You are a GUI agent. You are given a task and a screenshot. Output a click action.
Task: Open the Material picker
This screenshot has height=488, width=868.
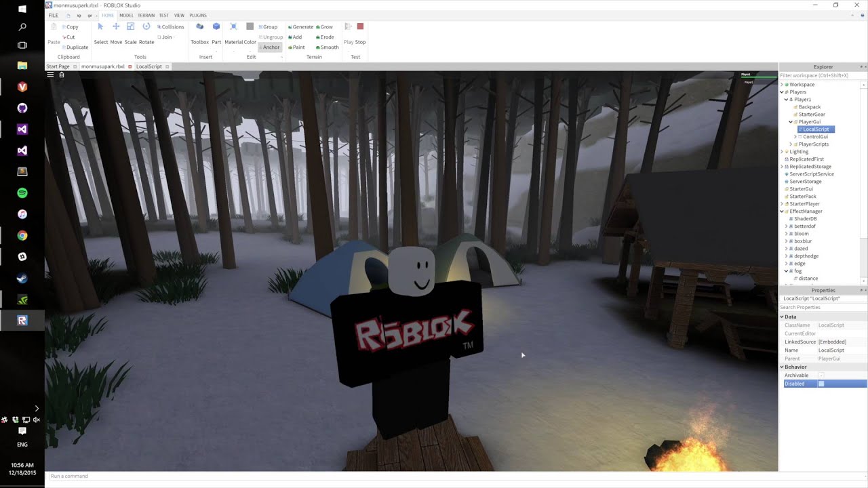click(233, 34)
